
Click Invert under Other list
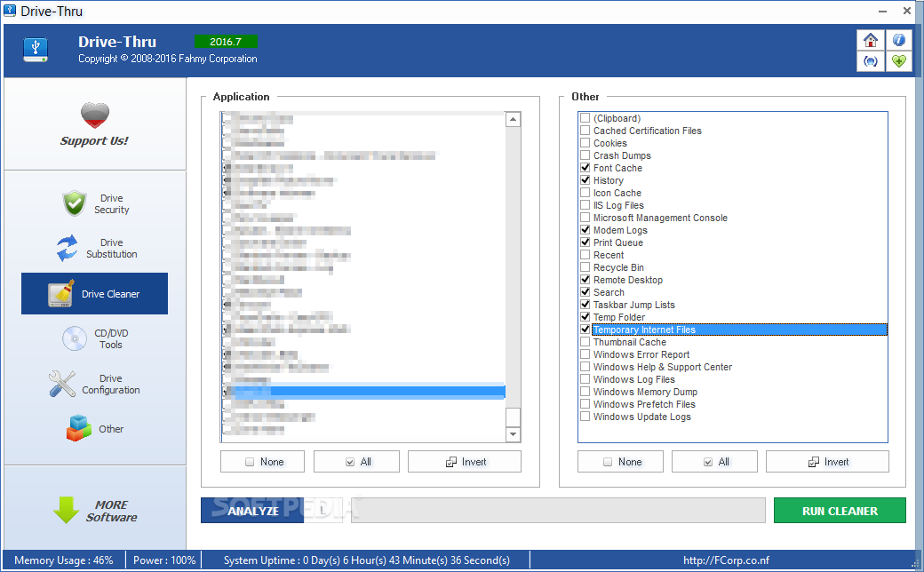827,462
